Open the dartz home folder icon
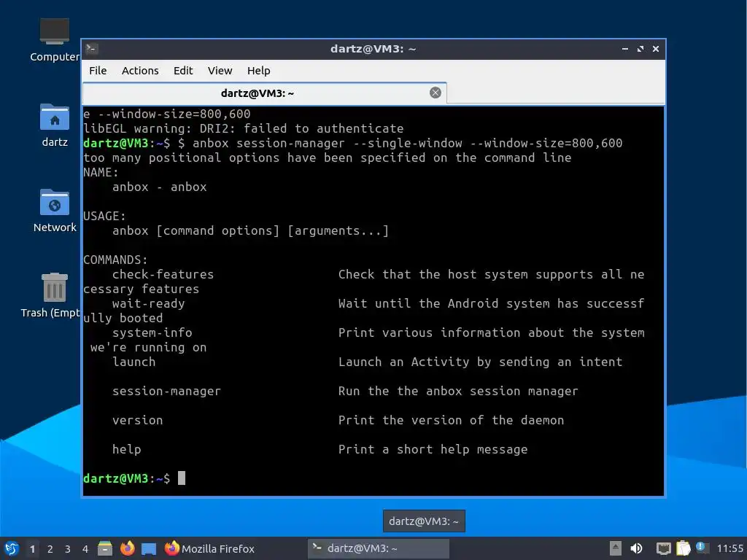Screen dimensions: 747x560 tap(54, 125)
